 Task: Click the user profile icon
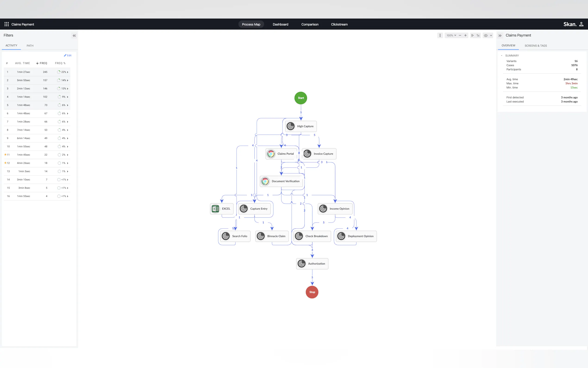(x=581, y=24)
